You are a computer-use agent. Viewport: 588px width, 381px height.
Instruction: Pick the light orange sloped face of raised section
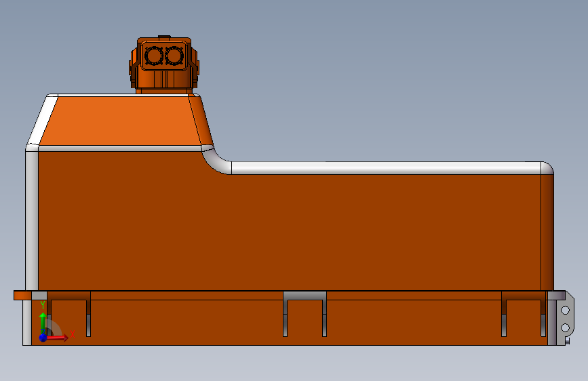[121, 121]
